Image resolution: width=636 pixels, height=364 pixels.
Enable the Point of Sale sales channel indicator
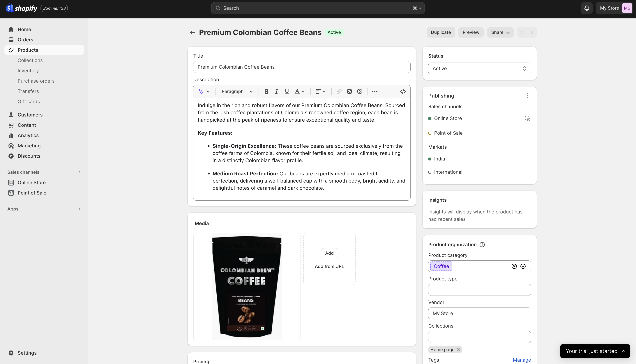pos(430,133)
